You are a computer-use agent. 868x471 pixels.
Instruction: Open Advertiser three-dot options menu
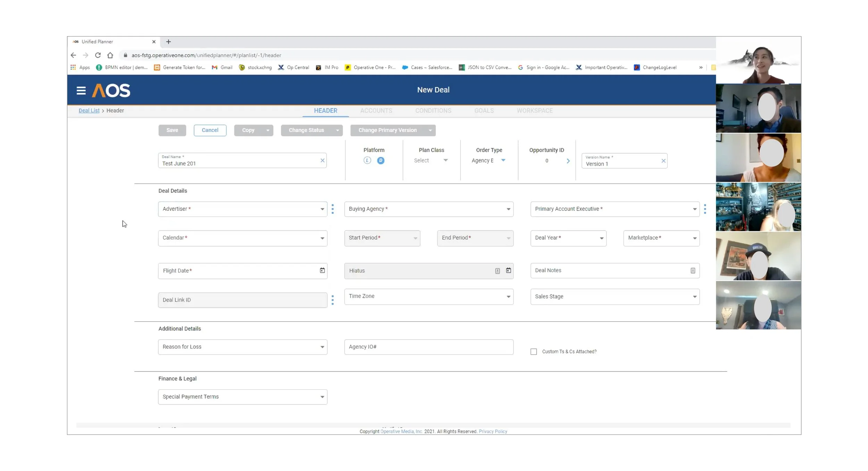click(333, 209)
